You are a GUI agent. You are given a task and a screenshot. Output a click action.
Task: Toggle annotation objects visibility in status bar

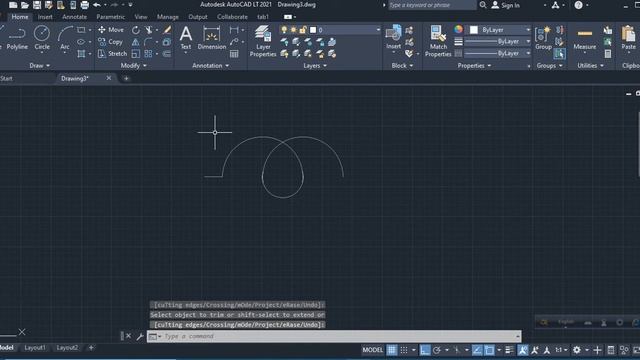523,350
